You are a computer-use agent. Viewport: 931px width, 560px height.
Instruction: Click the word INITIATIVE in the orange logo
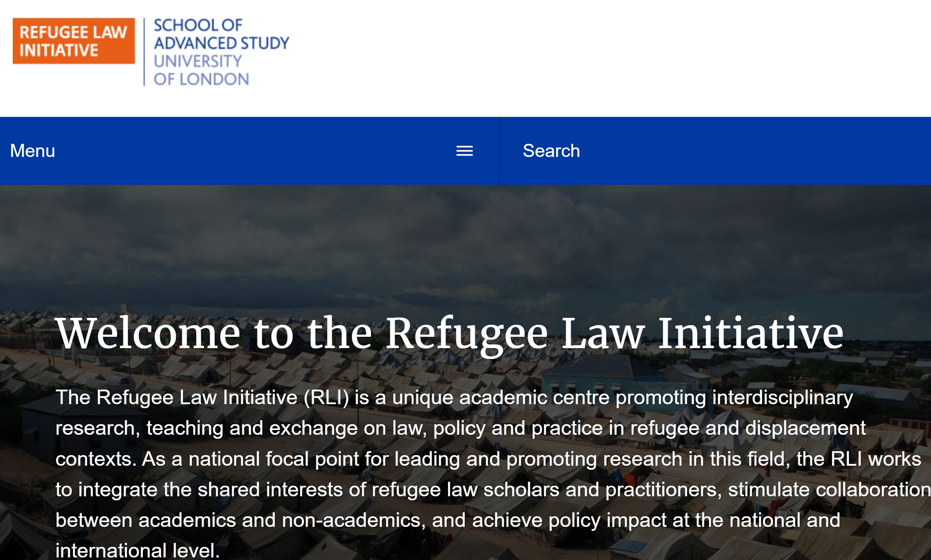click(x=59, y=51)
